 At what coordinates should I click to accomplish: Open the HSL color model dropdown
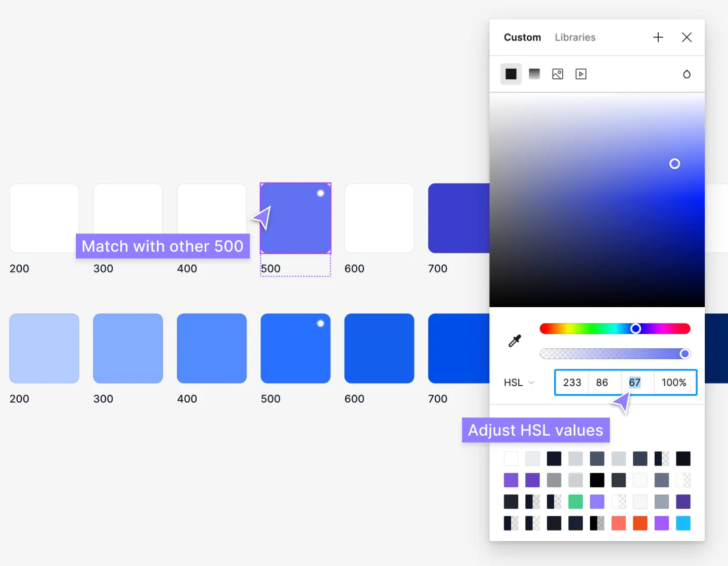pos(519,383)
